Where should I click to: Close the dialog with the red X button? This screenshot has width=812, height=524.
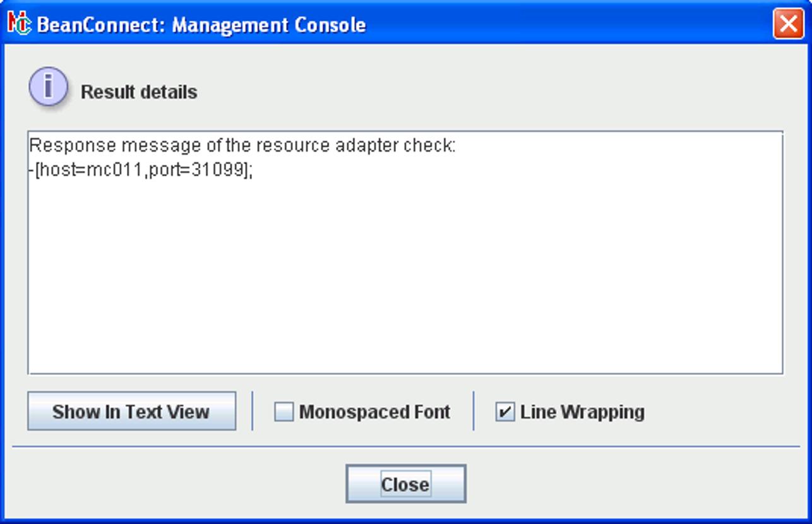coord(788,24)
